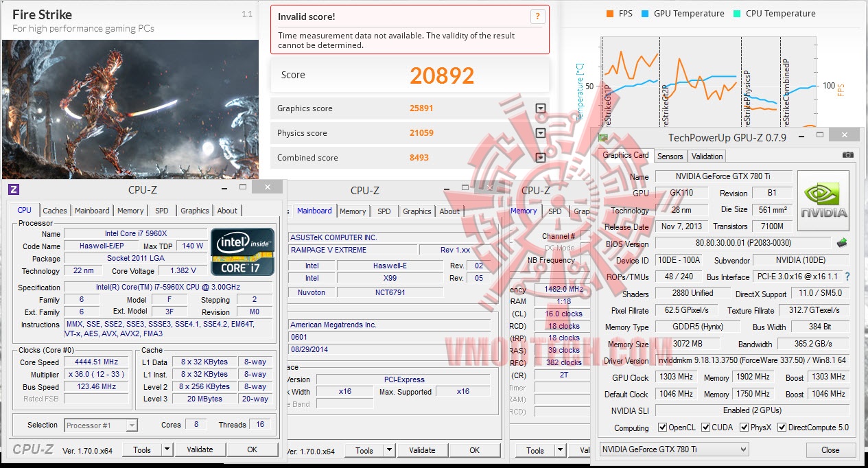Expand the Combined score details arrow
868x468 pixels.
click(540, 158)
